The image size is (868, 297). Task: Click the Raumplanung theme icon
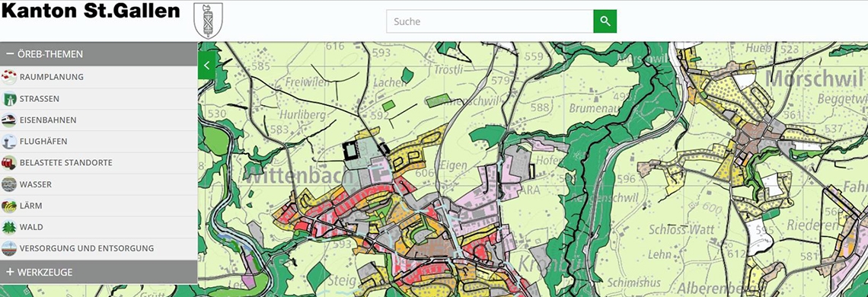click(9, 77)
